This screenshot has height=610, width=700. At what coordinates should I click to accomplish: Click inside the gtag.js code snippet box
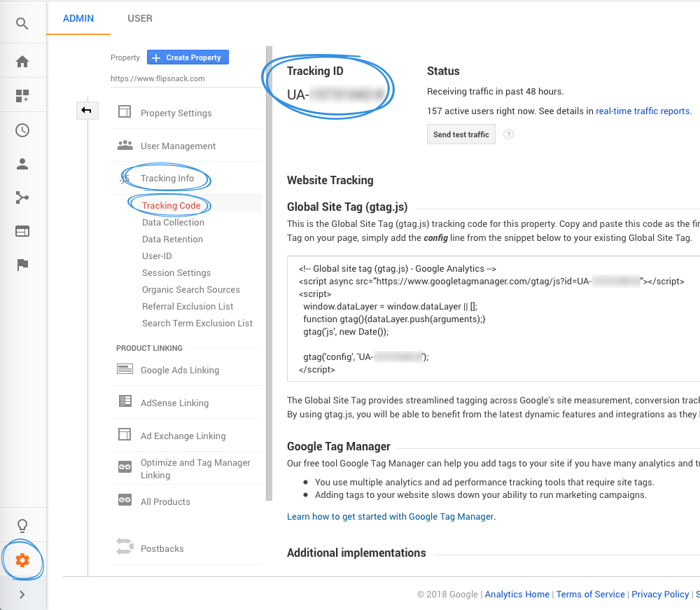(x=493, y=319)
